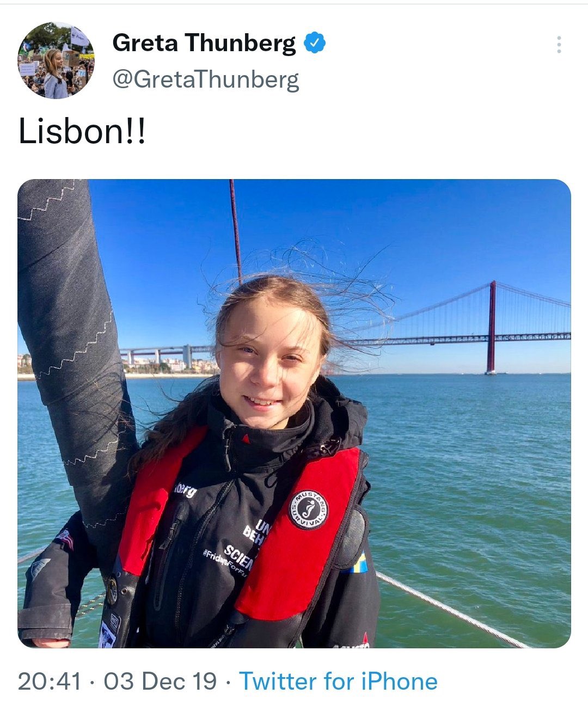588x712 pixels.
Task: Open the Twitter for iPhone source link
Action: pos(338,682)
